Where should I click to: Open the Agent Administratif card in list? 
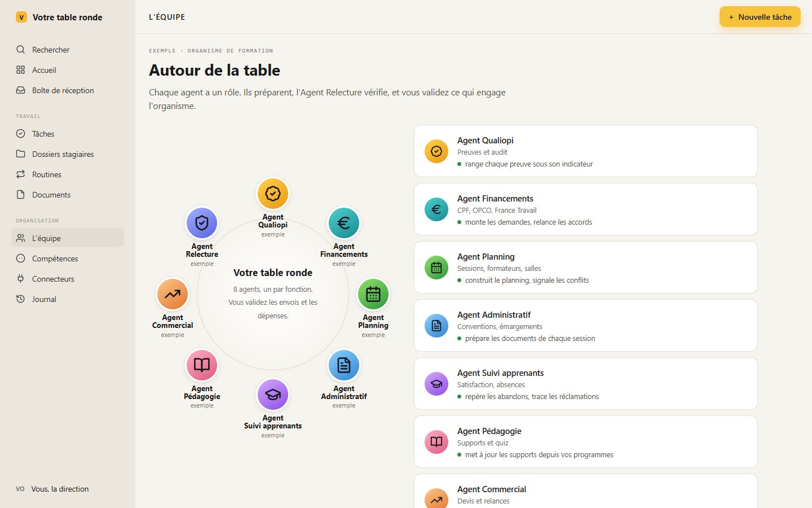click(x=586, y=326)
